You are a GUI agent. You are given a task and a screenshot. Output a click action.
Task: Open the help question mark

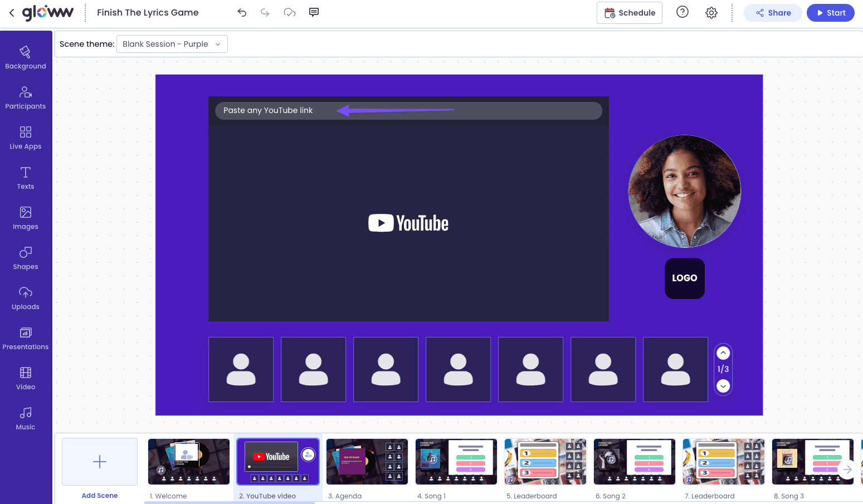click(682, 12)
